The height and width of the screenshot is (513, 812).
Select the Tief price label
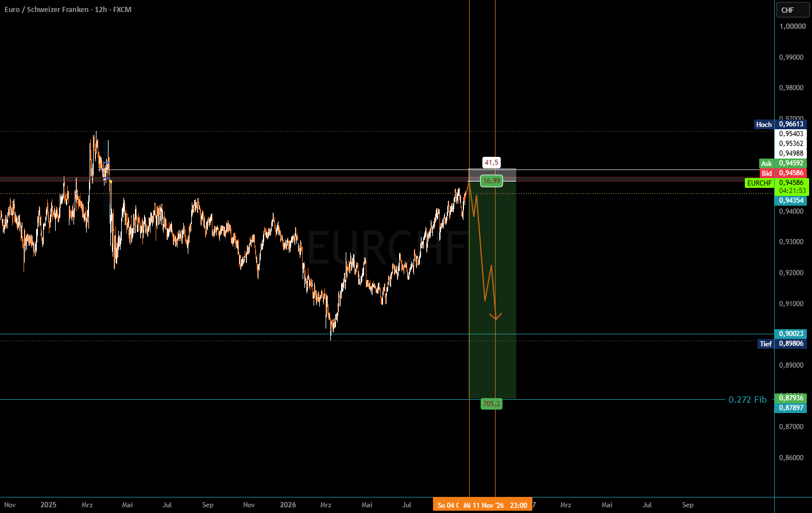point(765,344)
